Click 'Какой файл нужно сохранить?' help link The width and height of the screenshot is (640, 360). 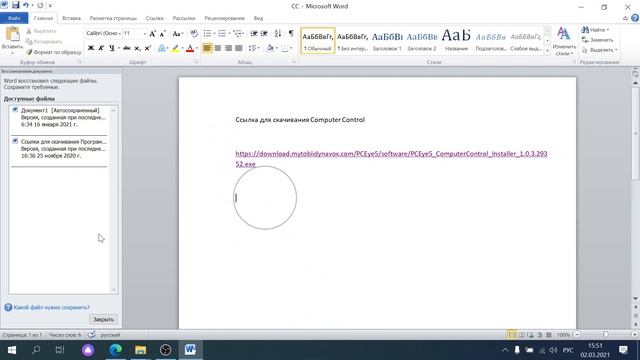pos(51,307)
